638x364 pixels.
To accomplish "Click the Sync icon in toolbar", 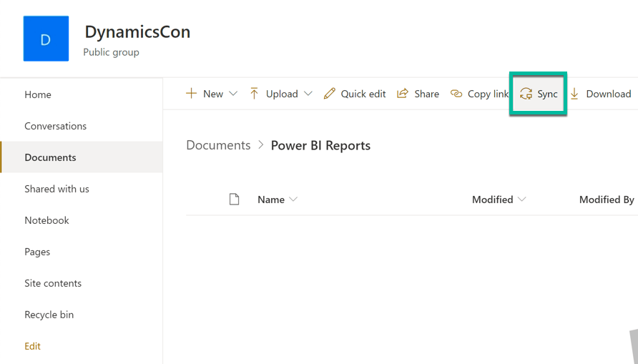I will (x=526, y=94).
